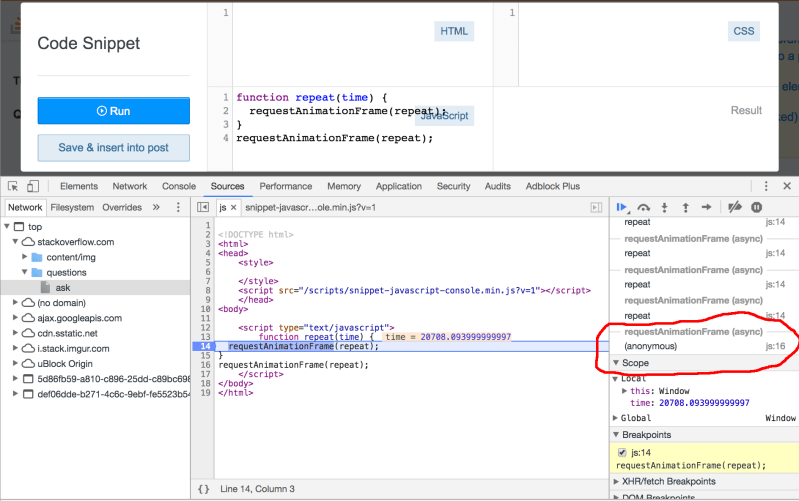This screenshot has width=799, height=501.
Task: Select the Filesystem navigator tab
Action: pyautogui.click(x=72, y=207)
